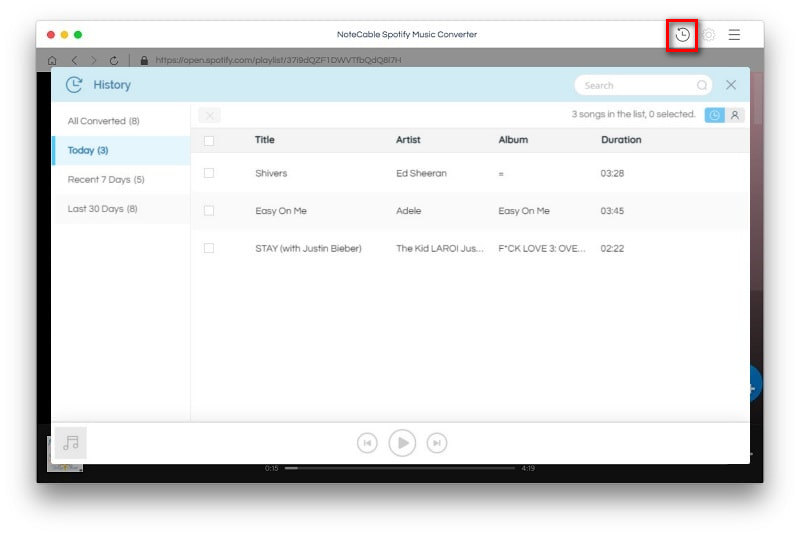
Task: Open the Settings gear icon
Action: [708, 35]
